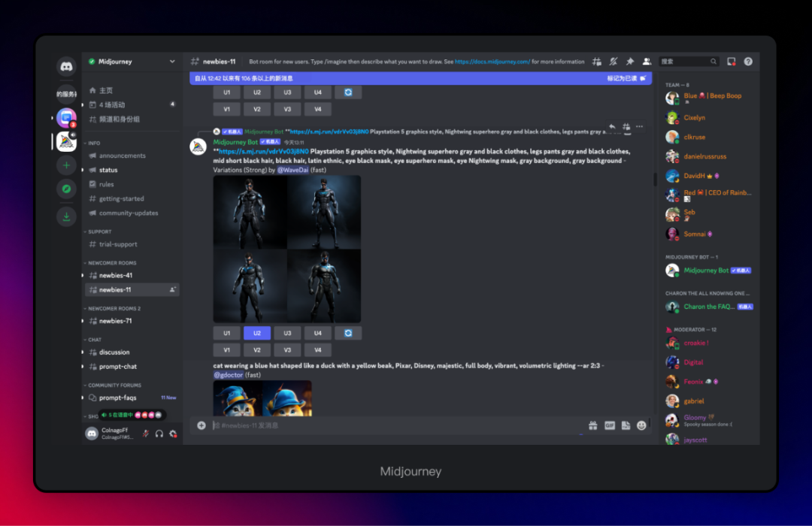Open s.mj.run link in the bot message body
This screenshot has height=526, width=812.
[264, 151]
